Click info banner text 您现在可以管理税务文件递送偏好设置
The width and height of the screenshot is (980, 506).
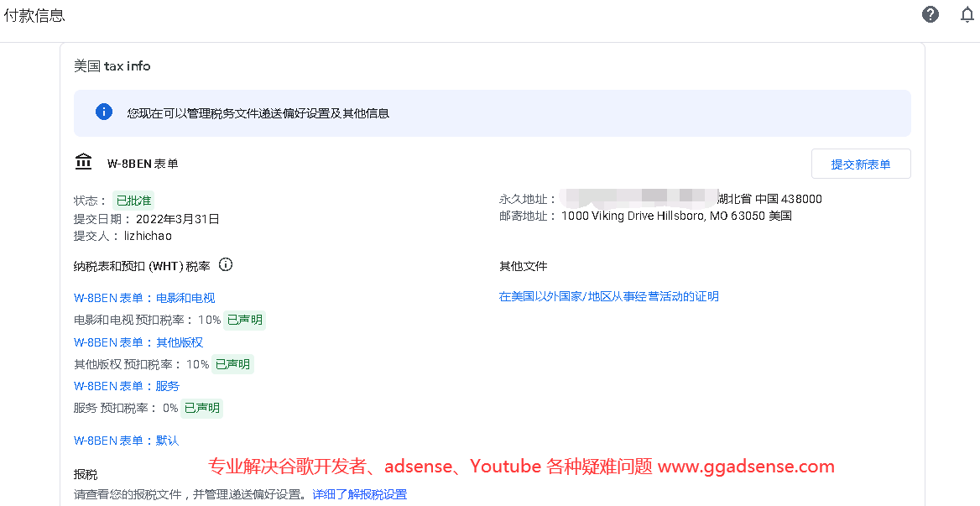coord(258,113)
